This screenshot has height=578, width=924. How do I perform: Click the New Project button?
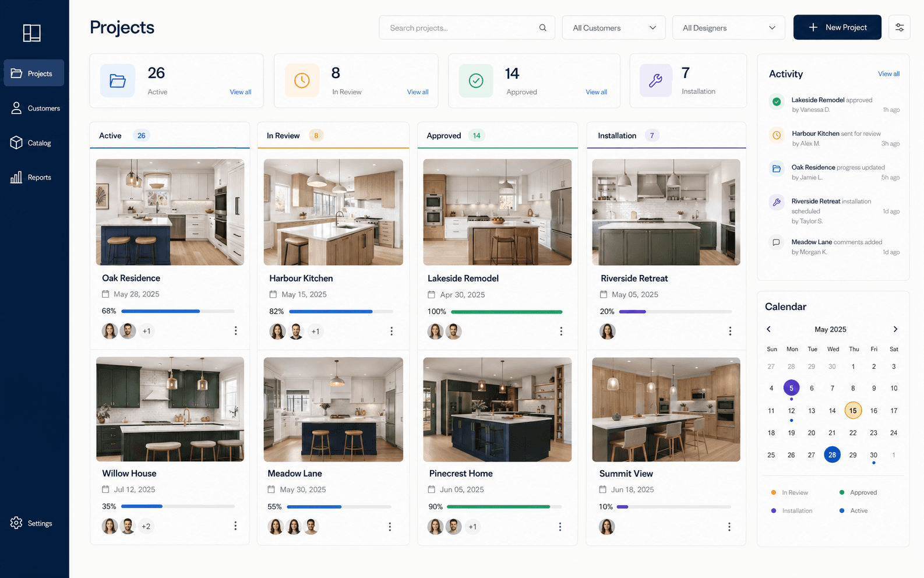[x=837, y=27]
